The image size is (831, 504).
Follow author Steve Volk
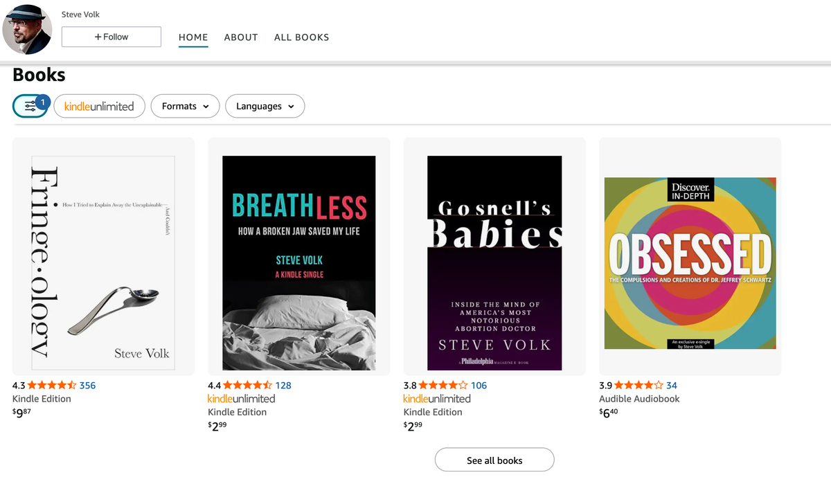[111, 37]
